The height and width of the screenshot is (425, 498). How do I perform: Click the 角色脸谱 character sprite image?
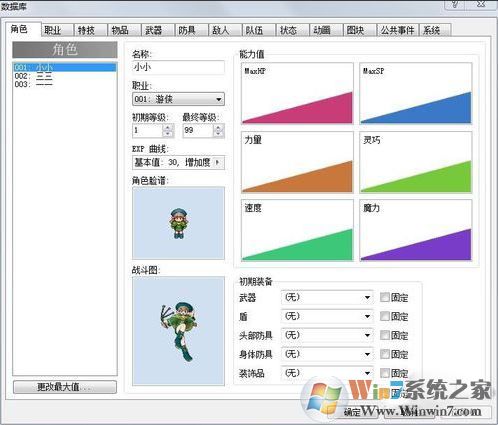[178, 223]
